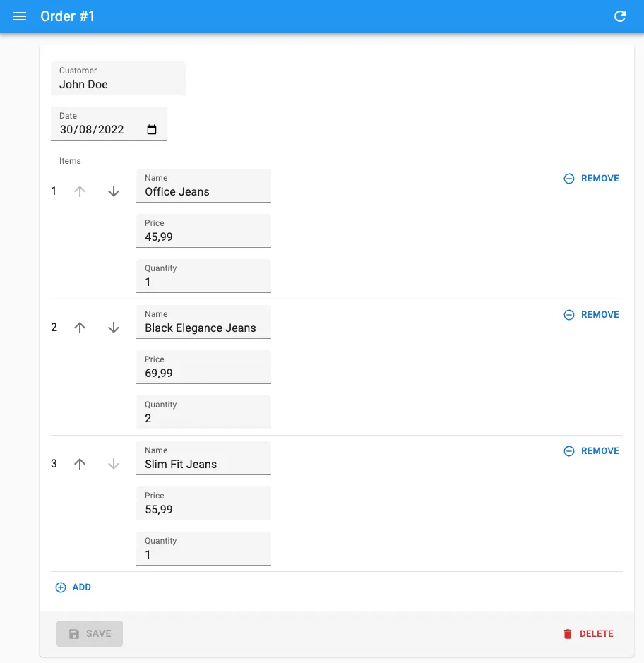Remove the Office Jeans item
This screenshot has height=663, width=644.
click(x=591, y=179)
